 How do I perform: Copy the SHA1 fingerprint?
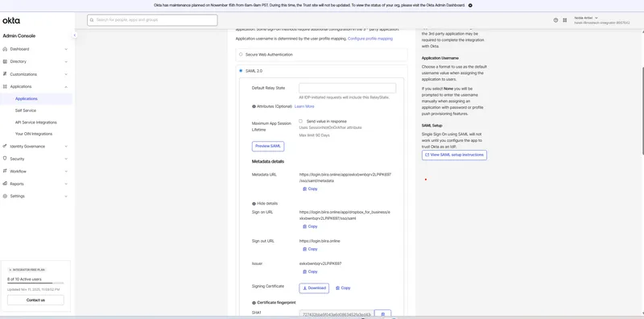tap(383, 314)
